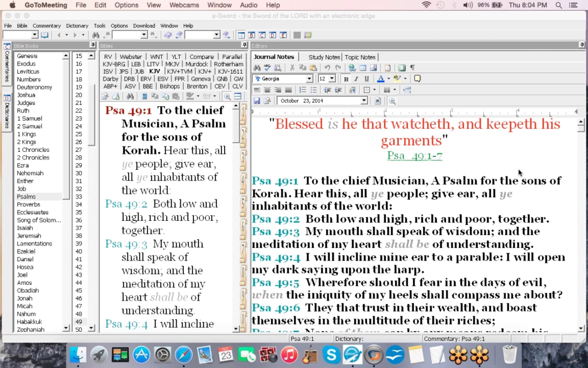This screenshot has width=588, height=368.
Task: Click the numbered list icon
Action: (303, 90)
